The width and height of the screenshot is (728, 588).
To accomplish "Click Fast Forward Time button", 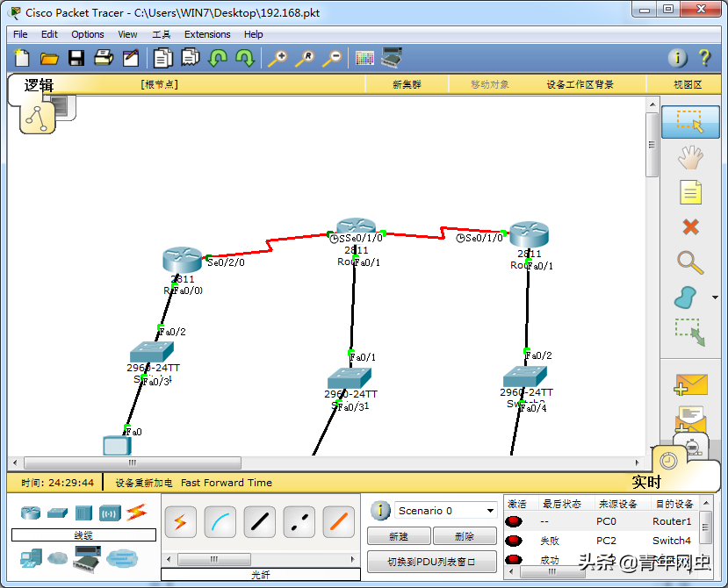I will point(227,483).
